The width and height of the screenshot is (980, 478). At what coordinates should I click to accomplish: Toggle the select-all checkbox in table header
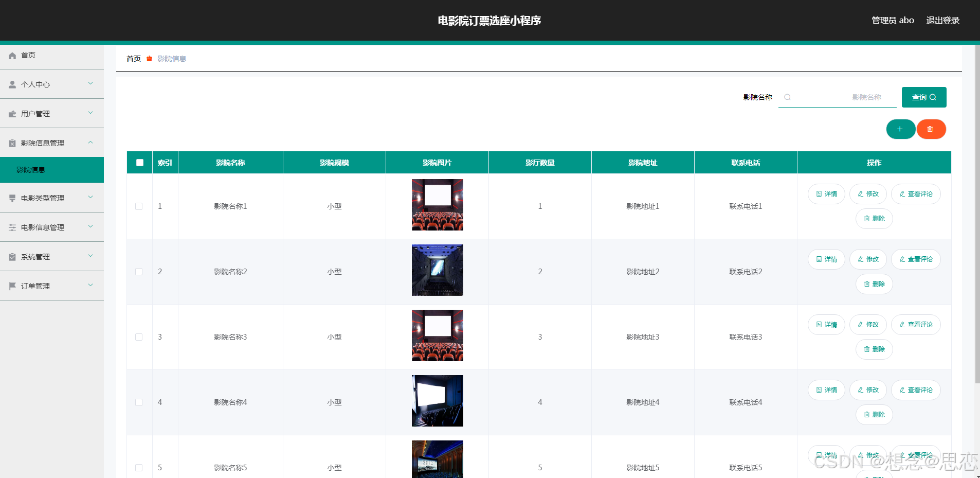[140, 163]
